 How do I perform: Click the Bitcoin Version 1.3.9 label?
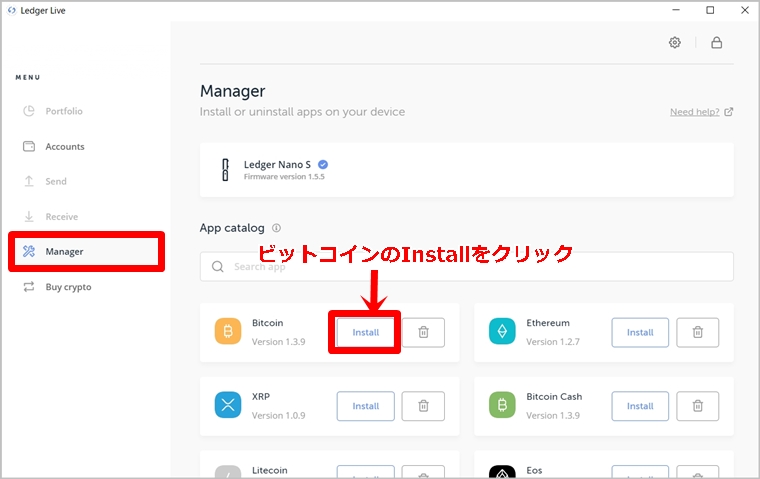(279, 342)
